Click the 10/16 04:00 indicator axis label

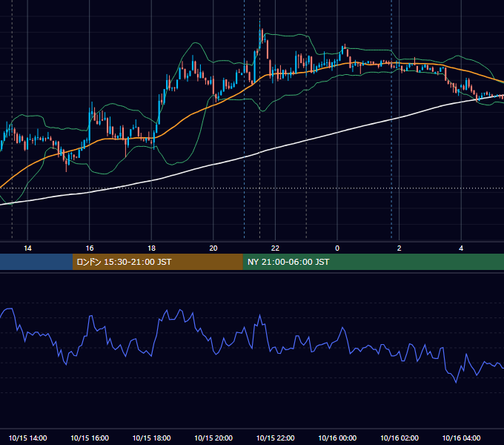[461, 438]
